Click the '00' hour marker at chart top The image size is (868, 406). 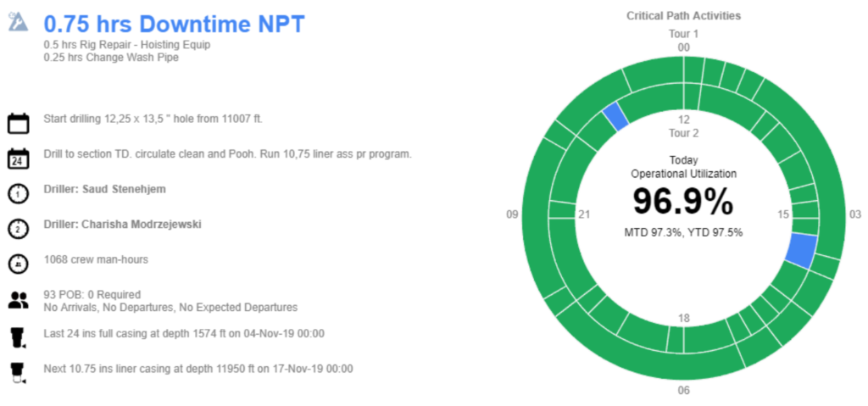pyautogui.click(x=684, y=47)
